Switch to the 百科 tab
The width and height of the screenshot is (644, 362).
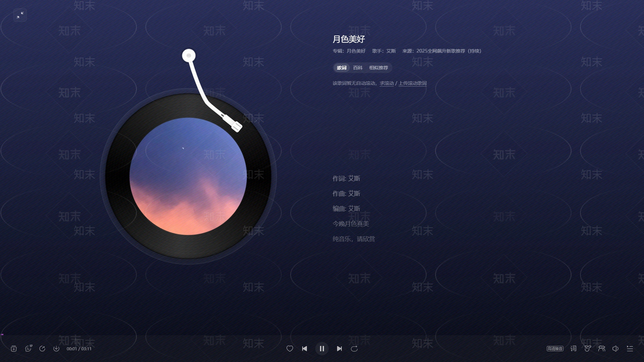[358, 68]
